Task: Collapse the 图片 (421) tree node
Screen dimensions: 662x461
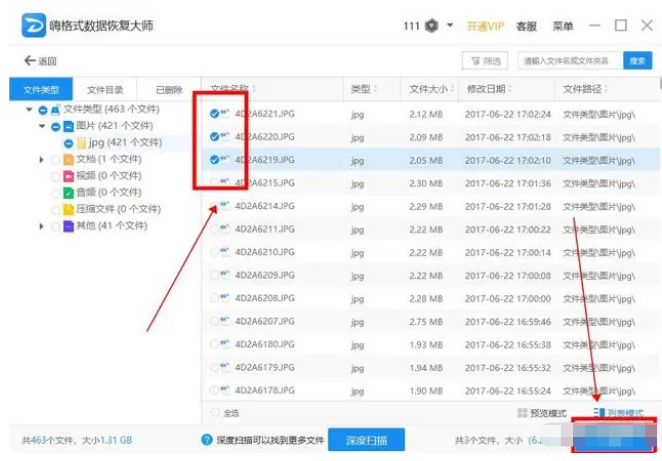Action: 42,126
